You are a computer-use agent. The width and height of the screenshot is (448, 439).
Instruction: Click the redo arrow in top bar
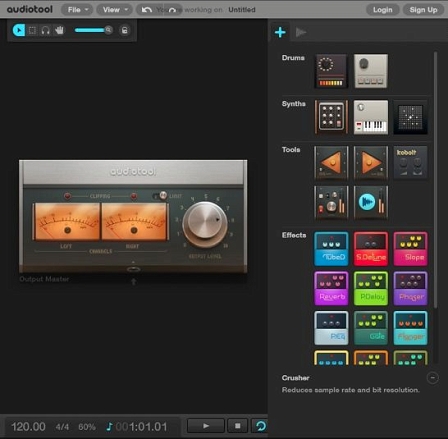click(172, 10)
